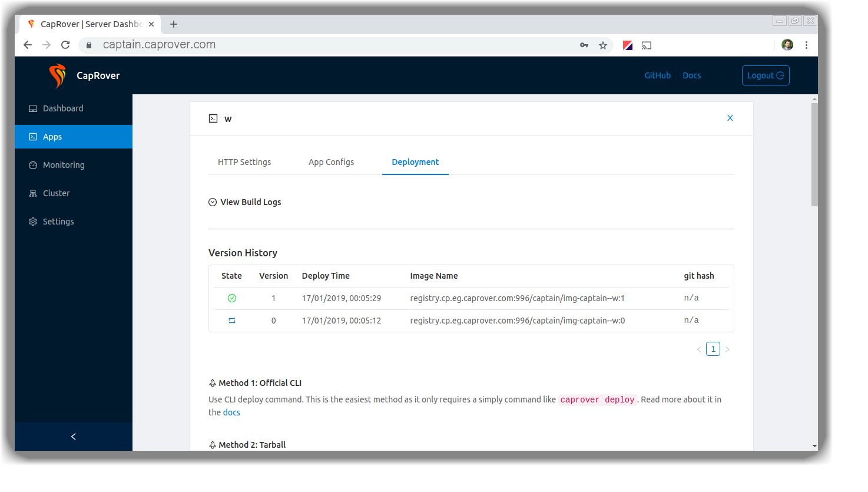Open Monitoring in the sidebar
This screenshot has width=868, height=492.
[x=64, y=165]
